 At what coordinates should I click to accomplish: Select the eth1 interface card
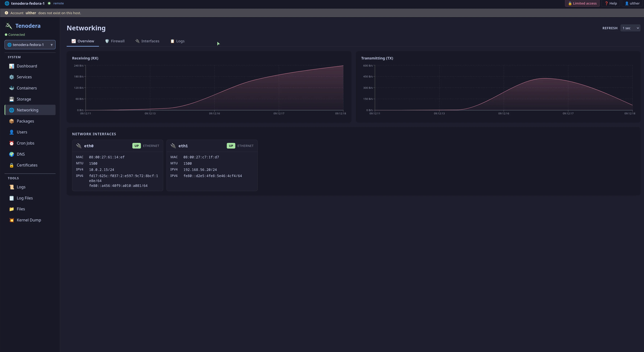tap(212, 165)
